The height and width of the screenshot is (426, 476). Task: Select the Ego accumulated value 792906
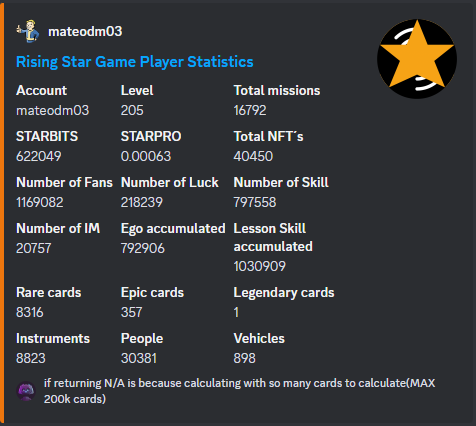click(143, 248)
